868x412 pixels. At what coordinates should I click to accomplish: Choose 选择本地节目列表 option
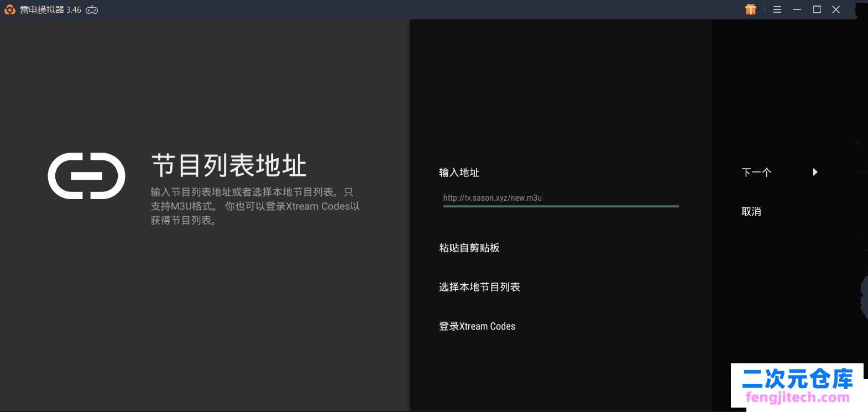point(479,287)
